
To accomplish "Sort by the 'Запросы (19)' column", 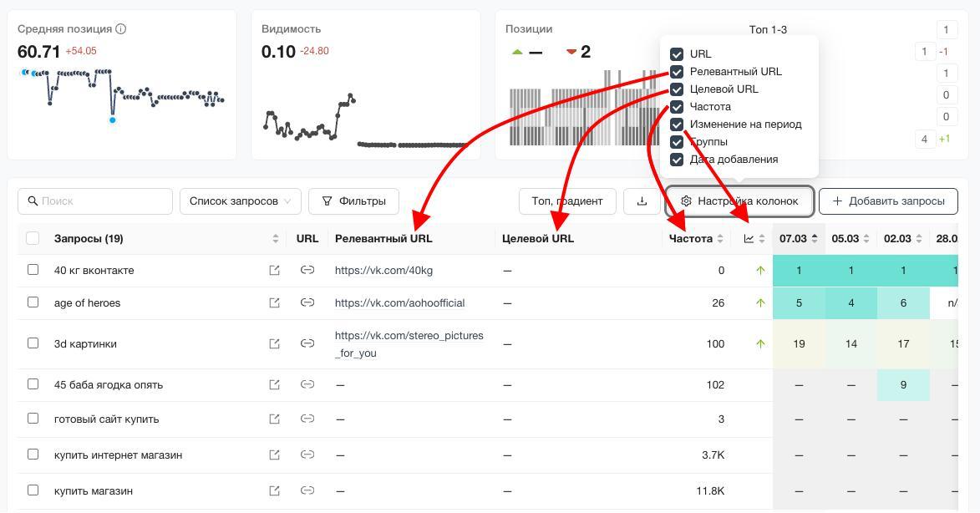I will coord(276,239).
